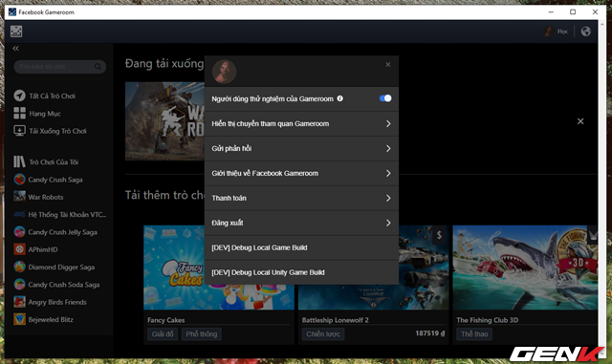This screenshot has width=612, height=364.
Task: Expand Giới thiệu về Facebook Gameroom chevron
Action: coord(388,173)
